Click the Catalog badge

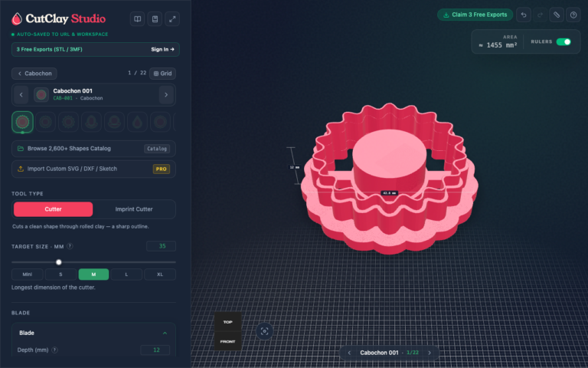pyautogui.click(x=157, y=149)
